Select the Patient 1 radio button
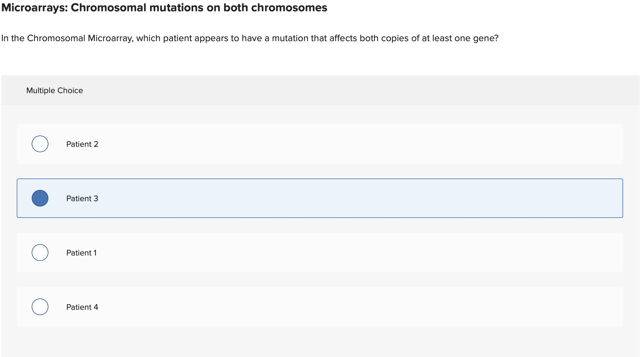The width and height of the screenshot is (644, 357). 40,252
